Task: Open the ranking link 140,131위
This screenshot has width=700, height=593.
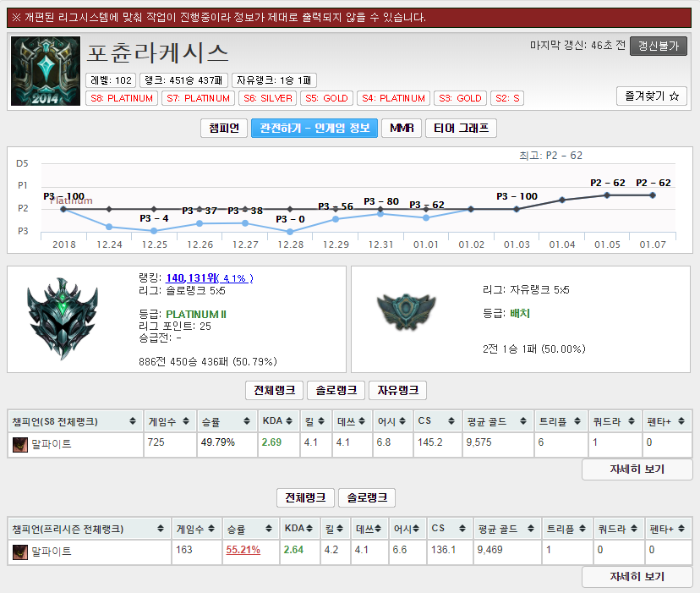Action: click(x=210, y=278)
